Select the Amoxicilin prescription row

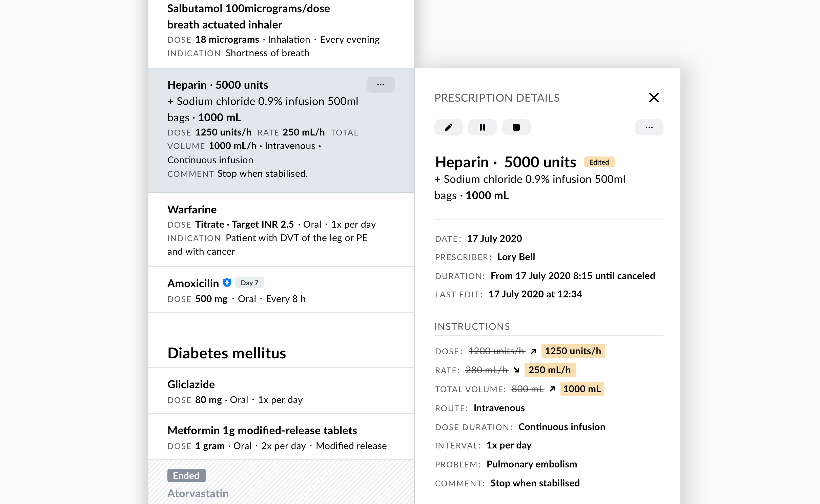(x=281, y=290)
